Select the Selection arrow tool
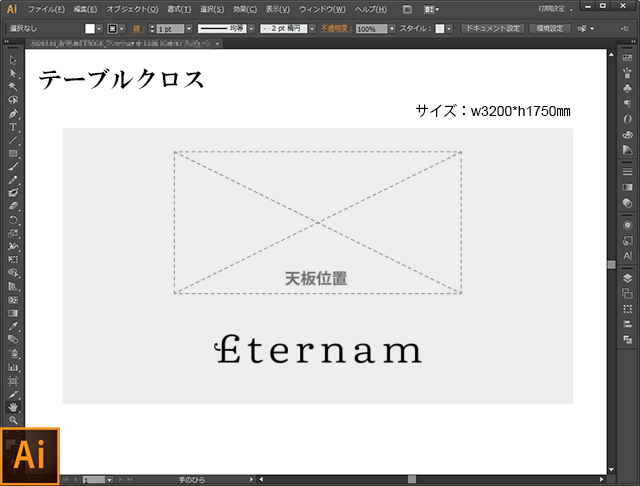This screenshot has height=486, width=640. (x=13, y=60)
